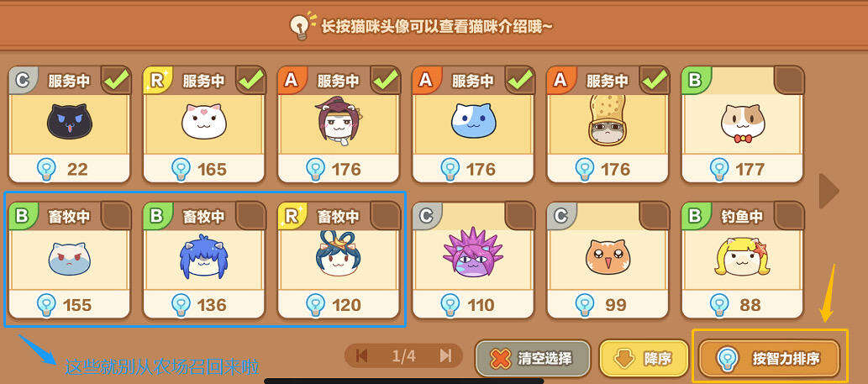This screenshot has height=384, width=868.
Task: Check the B-rank hamster cat with 177
Action: pyautogui.click(x=790, y=81)
